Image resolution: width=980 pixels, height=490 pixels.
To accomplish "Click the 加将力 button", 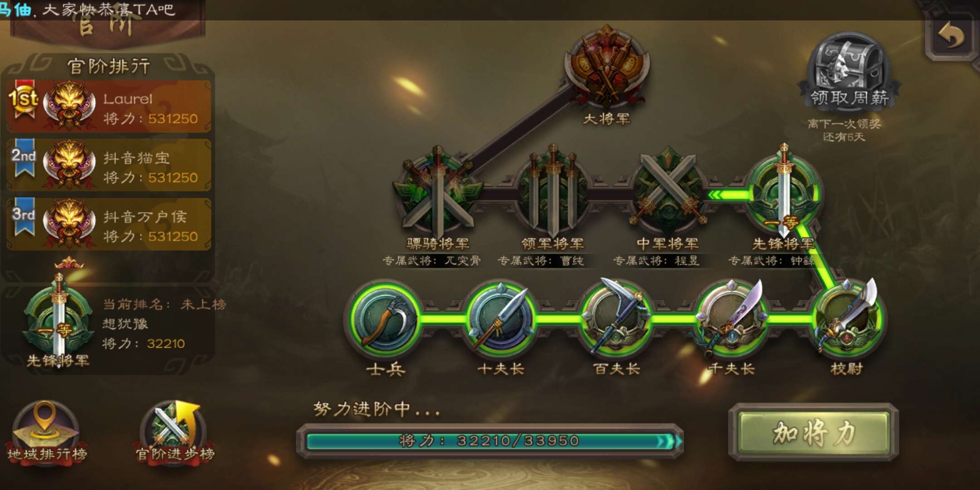I will pyautogui.click(x=813, y=432).
